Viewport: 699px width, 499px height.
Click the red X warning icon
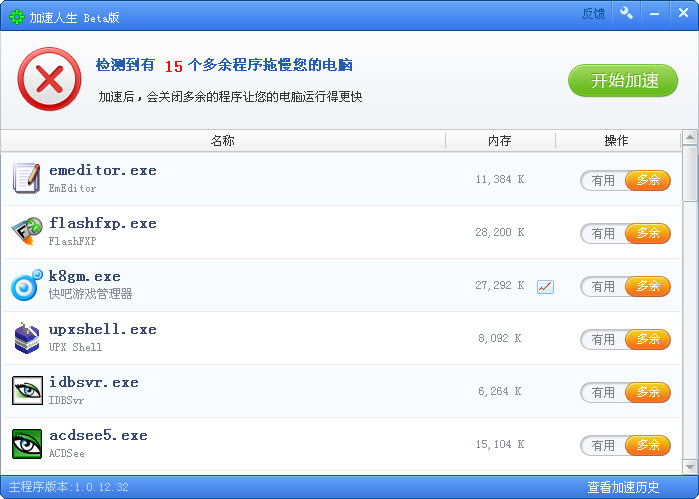pos(49,79)
